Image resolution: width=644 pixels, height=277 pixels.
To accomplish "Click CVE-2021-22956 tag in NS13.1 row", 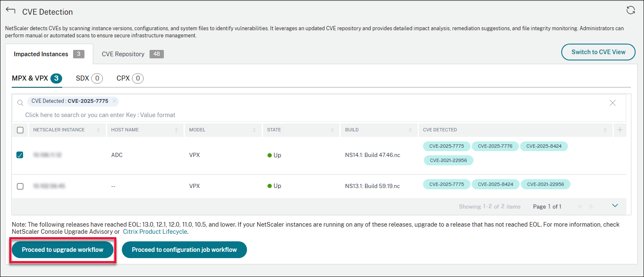I will tap(546, 184).
